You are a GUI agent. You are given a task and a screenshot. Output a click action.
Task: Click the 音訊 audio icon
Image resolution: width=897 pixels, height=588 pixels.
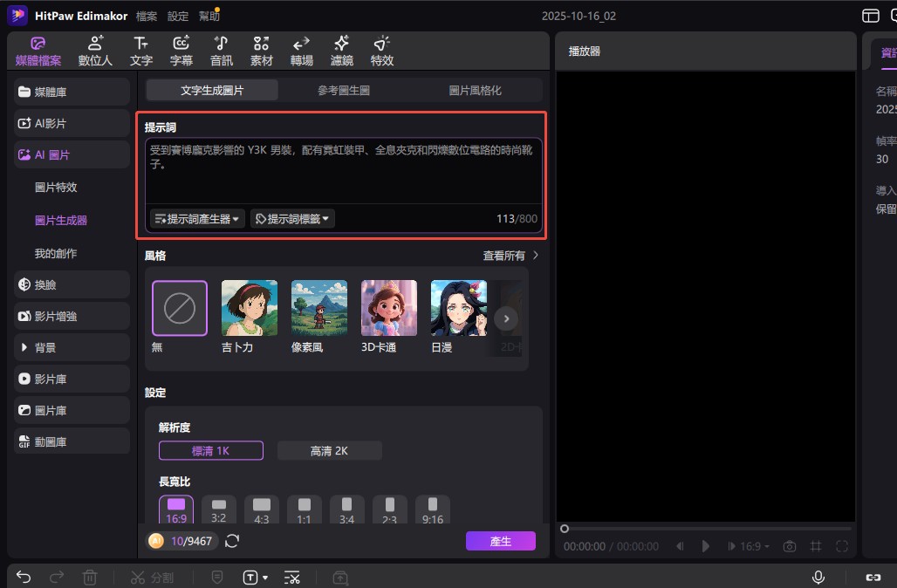point(222,51)
